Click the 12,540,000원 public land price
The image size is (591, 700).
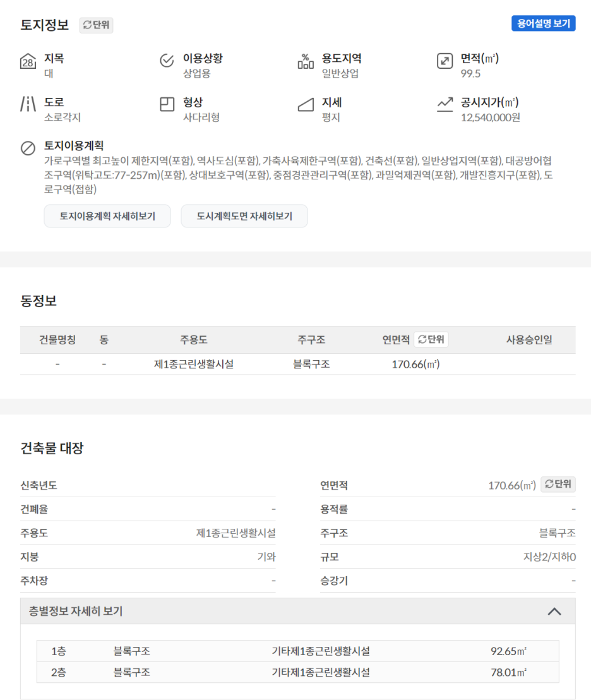pyautogui.click(x=490, y=118)
